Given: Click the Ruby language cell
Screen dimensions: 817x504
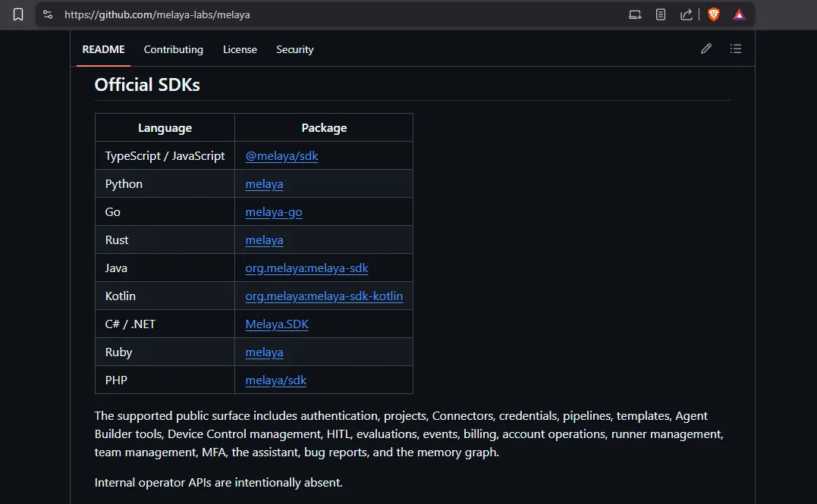Looking at the screenshot, I should [x=165, y=352].
